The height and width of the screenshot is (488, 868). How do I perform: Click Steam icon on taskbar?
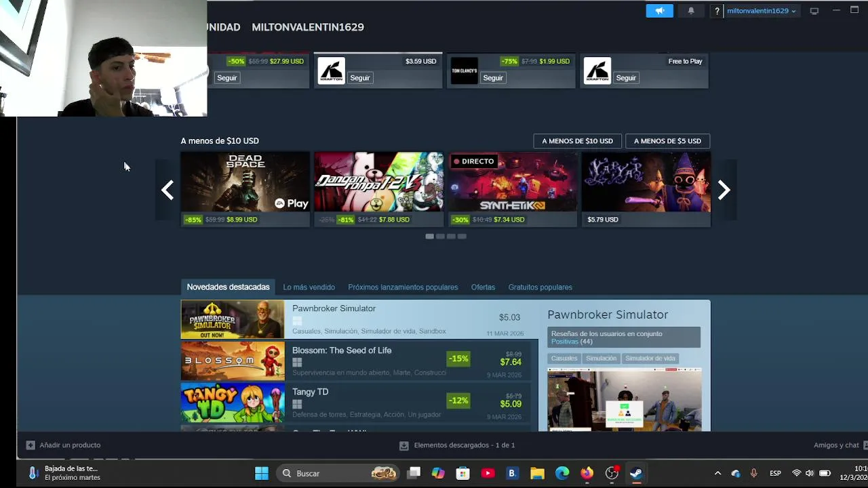pos(636,474)
